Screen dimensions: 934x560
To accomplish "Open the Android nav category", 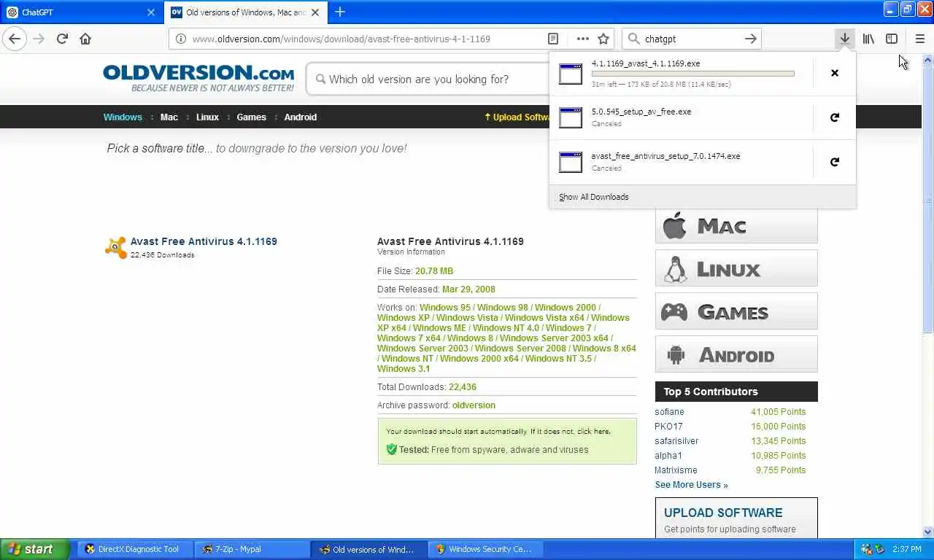I will pyautogui.click(x=301, y=117).
